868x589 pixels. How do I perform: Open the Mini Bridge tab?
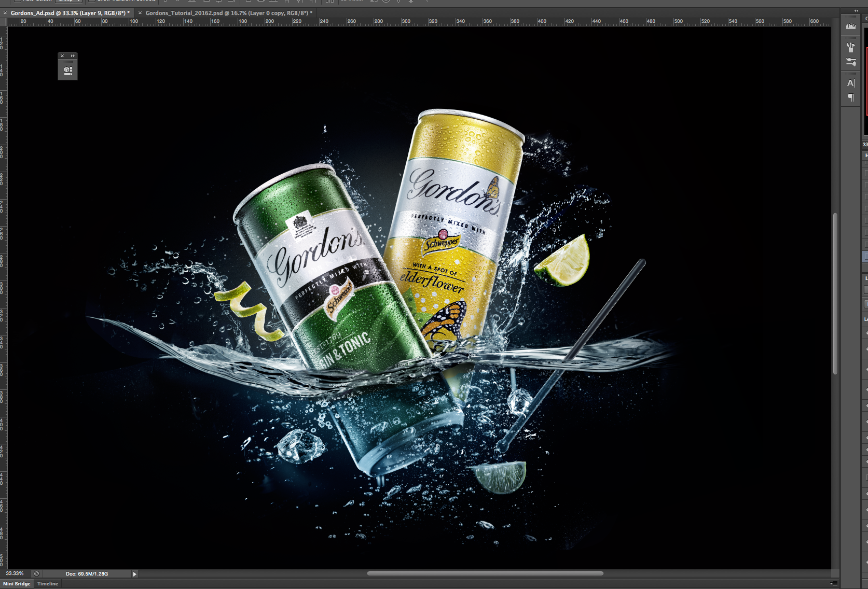[17, 584]
